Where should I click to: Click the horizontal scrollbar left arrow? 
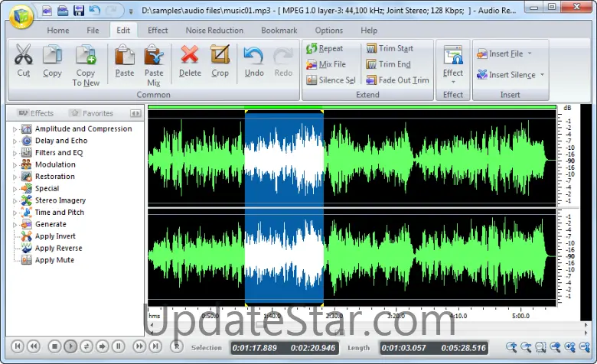click(152, 325)
